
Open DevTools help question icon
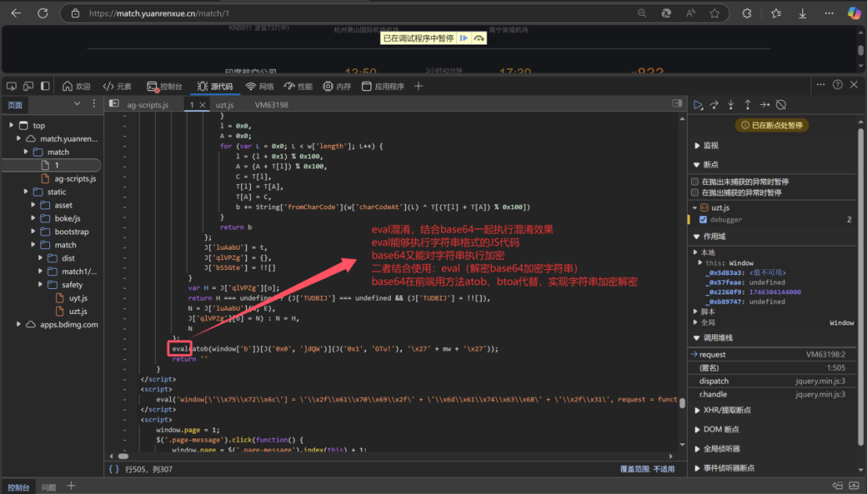[x=837, y=85]
